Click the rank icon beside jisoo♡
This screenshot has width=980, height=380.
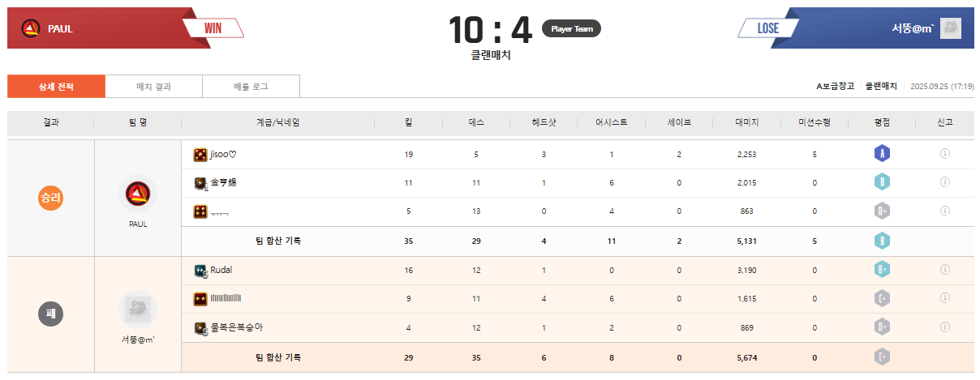tap(200, 155)
